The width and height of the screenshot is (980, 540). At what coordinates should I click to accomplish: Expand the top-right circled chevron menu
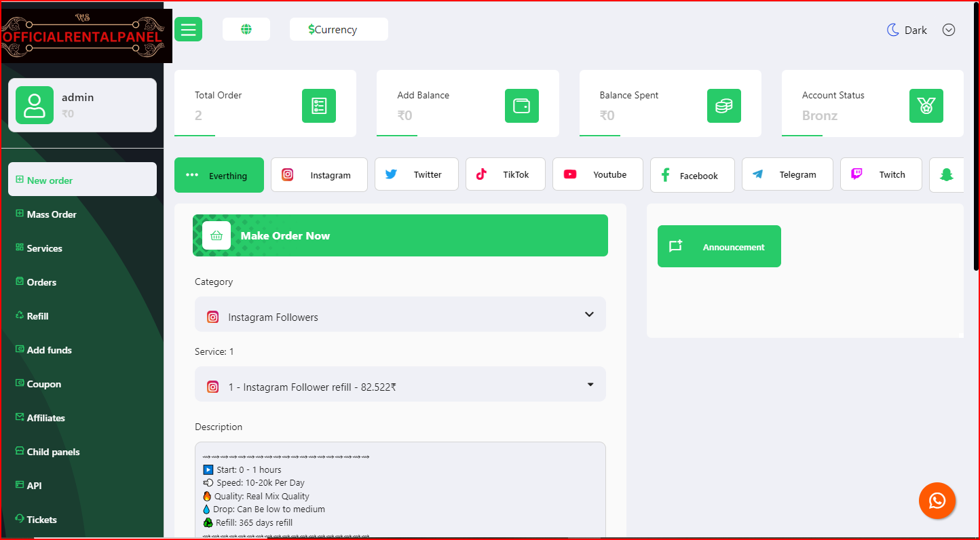coord(949,30)
